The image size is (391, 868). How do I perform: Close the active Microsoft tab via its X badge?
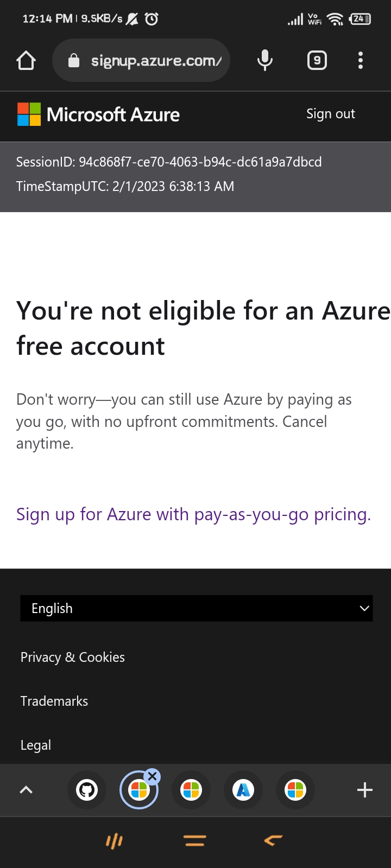(x=153, y=776)
